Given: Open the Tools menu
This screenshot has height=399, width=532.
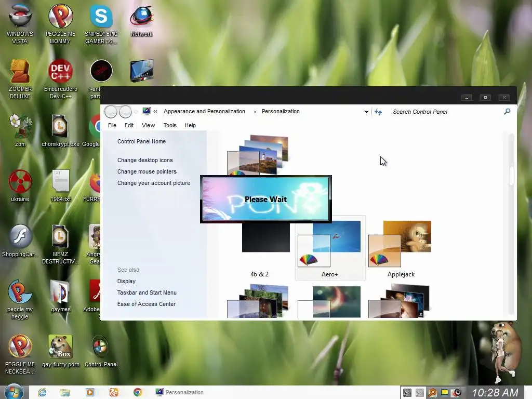Looking at the screenshot, I should (170, 125).
